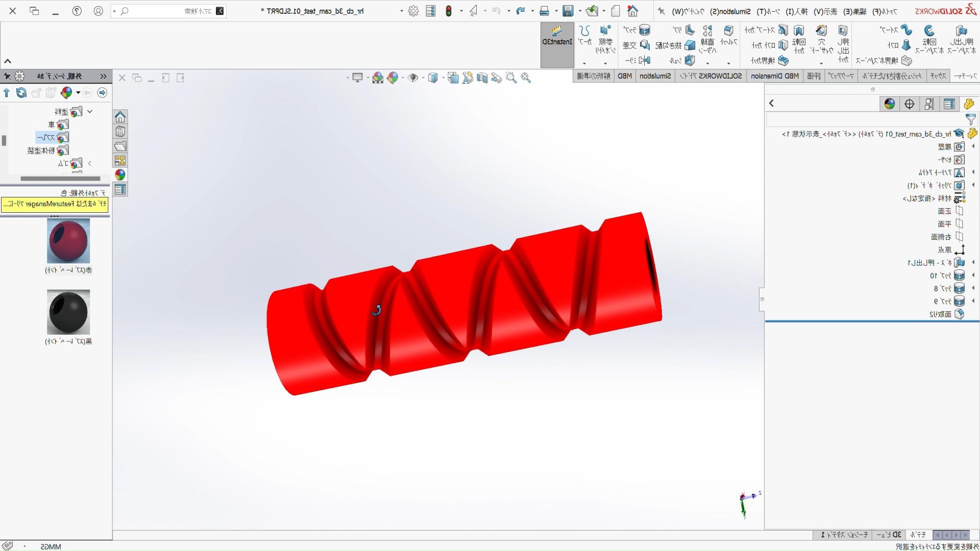Expand the 履歴 (History) tree node

973,147
